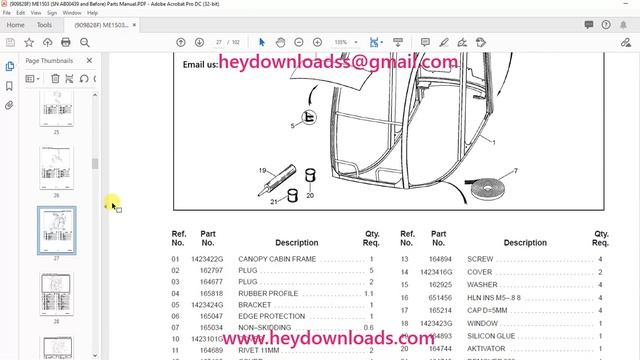Click the EDGE PROTECTION description
Screen dimensions: 640x360
click(271, 316)
